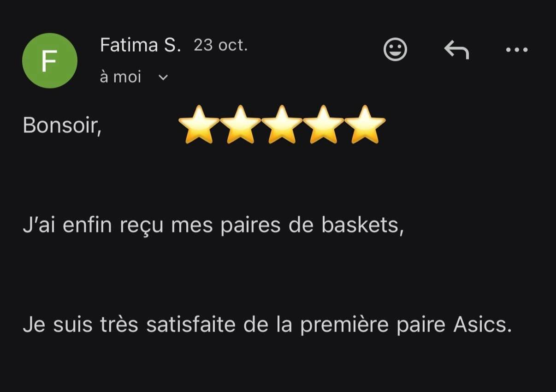Tap the 'à moi' recipient text

120,77
